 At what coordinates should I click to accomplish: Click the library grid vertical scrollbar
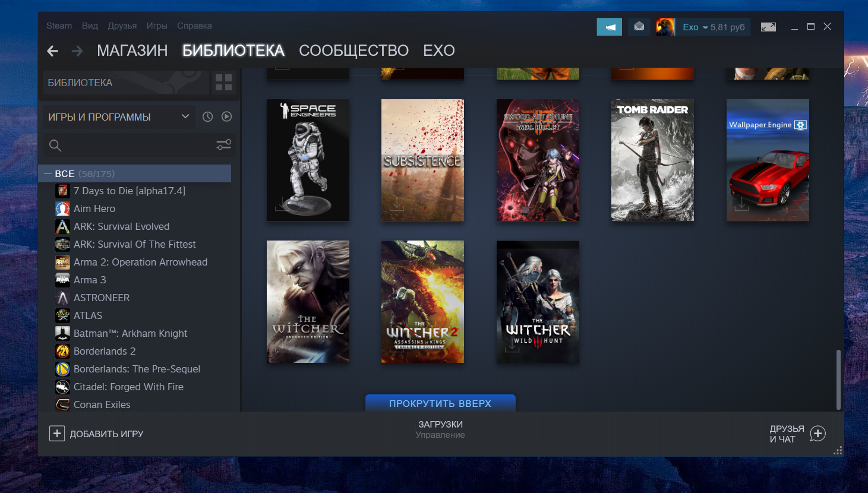click(838, 380)
